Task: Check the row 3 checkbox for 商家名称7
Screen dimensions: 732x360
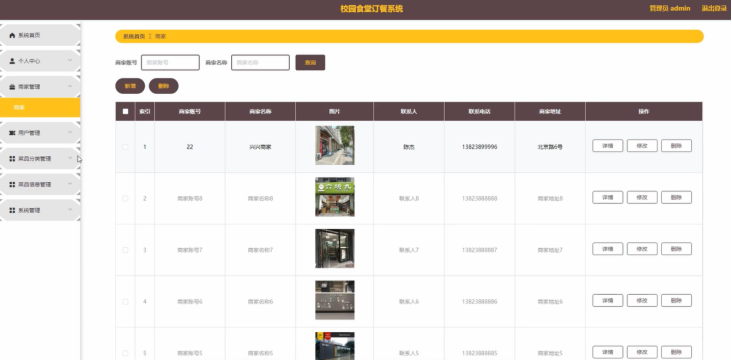Action: [125, 250]
